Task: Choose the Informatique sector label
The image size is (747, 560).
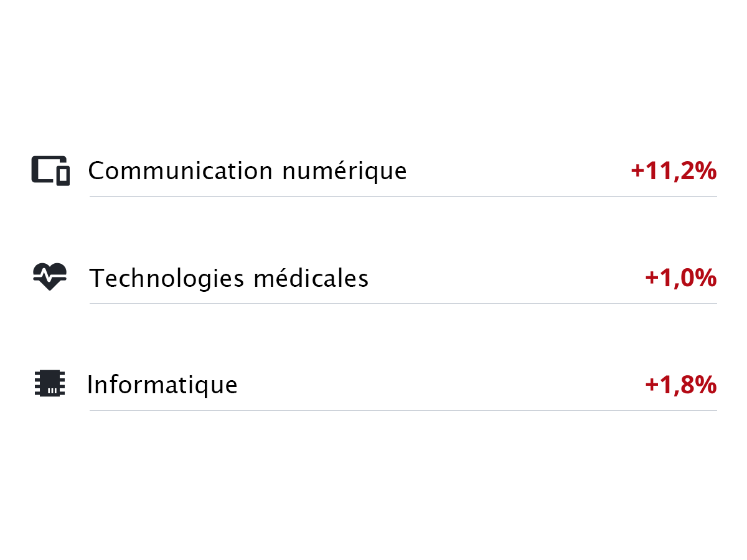Action: coord(162,385)
